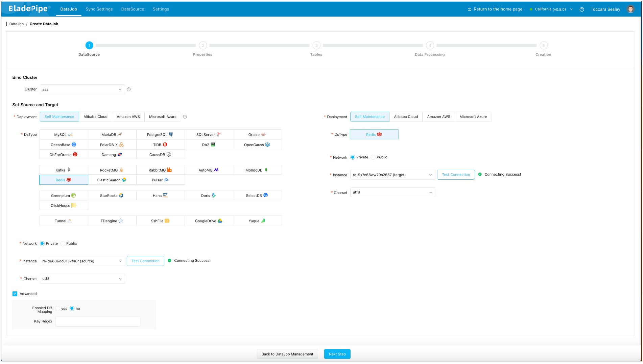This screenshot has width=643, height=364.
Task: Open the DataSource menu in header
Action: pyautogui.click(x=133, y=9)
